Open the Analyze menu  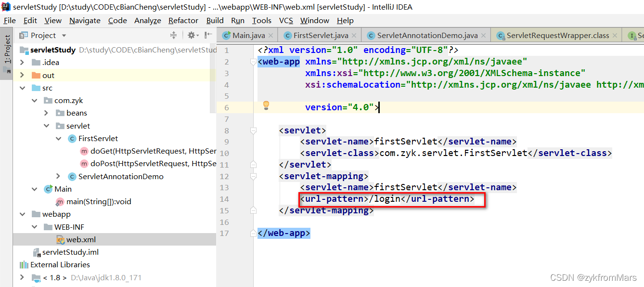[x=148, y=21]
